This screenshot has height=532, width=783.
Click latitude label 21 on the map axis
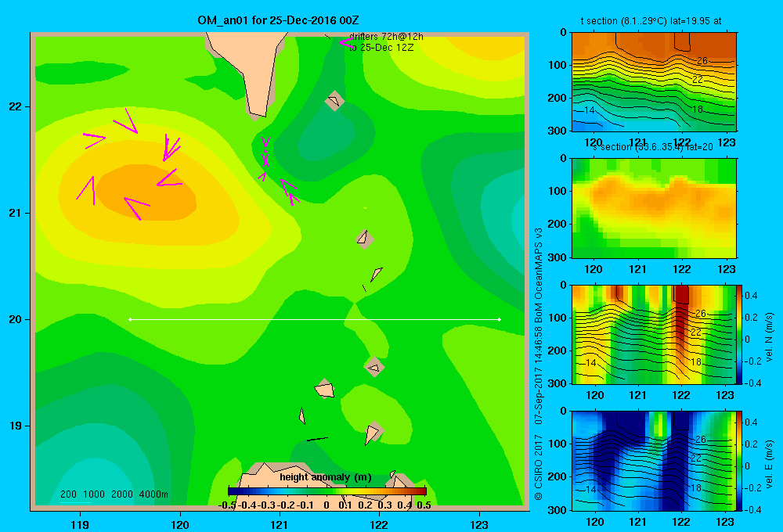click(16, 213)
